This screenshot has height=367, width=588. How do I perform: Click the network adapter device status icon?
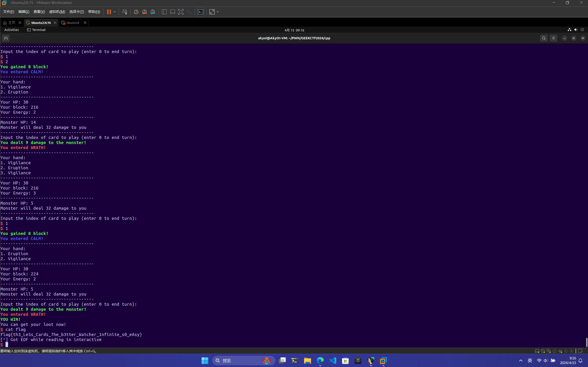click(549, 351)
